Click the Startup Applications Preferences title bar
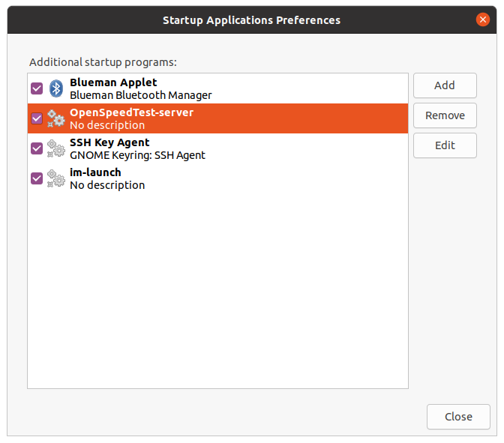 coord(252,20)
